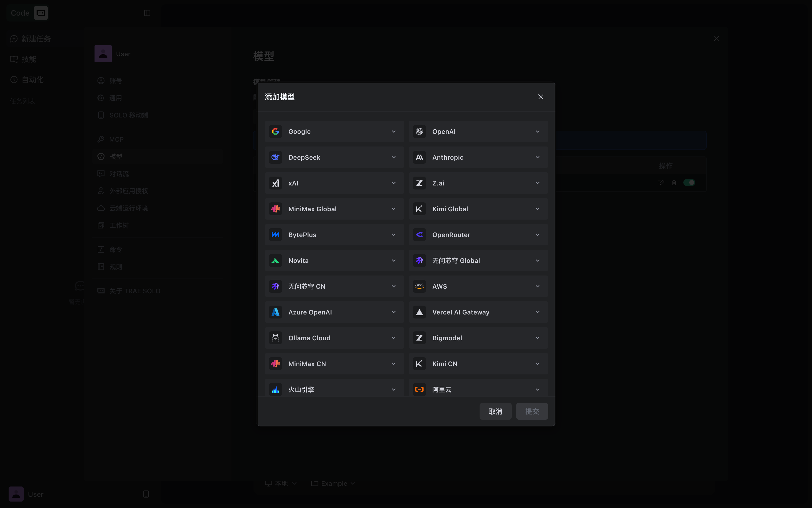Expand the 阿里云 provider chevron
The height and width of the screenshot is (508, 812).
coord(538,390)
